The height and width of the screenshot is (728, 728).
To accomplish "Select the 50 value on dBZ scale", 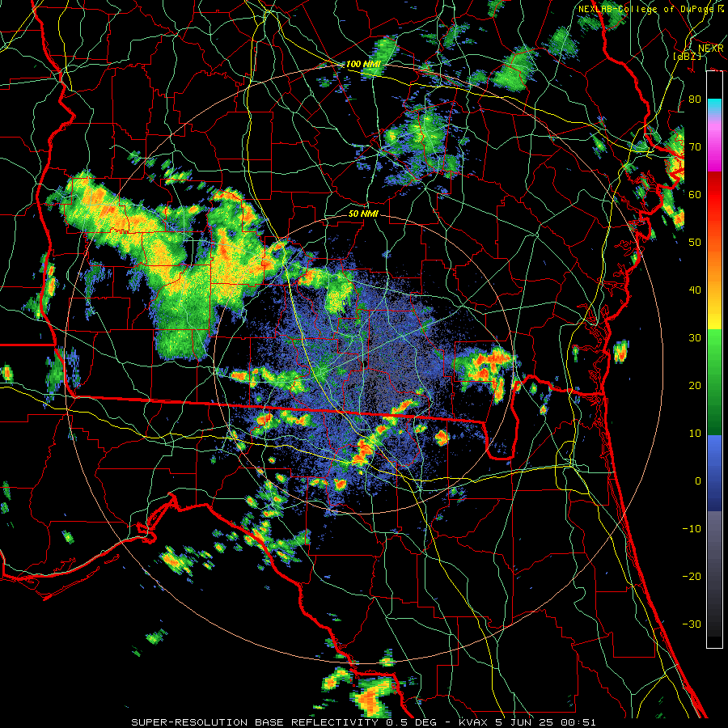I will click(x=695, y=243).
